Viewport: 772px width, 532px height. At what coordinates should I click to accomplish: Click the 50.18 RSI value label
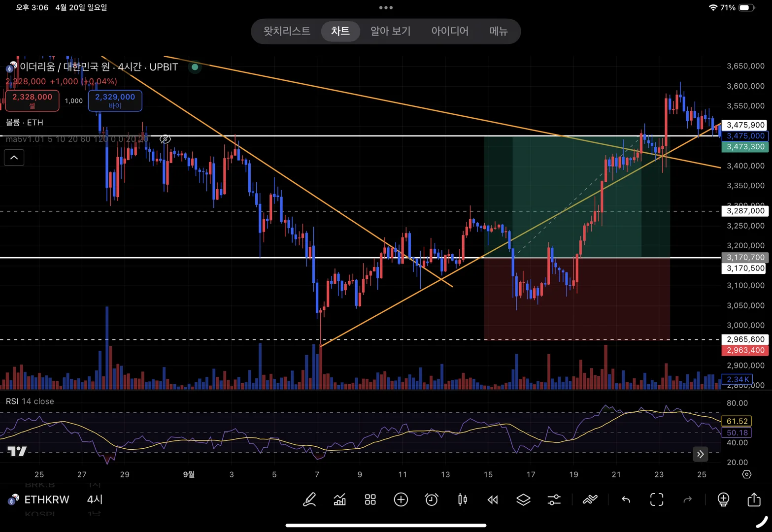pyautogui.click(x=737, y=433)
